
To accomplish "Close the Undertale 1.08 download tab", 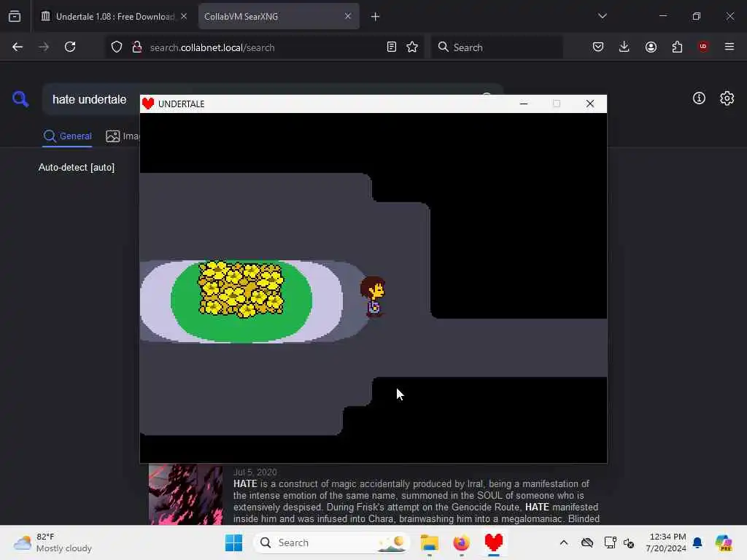I will pos(184,16).
